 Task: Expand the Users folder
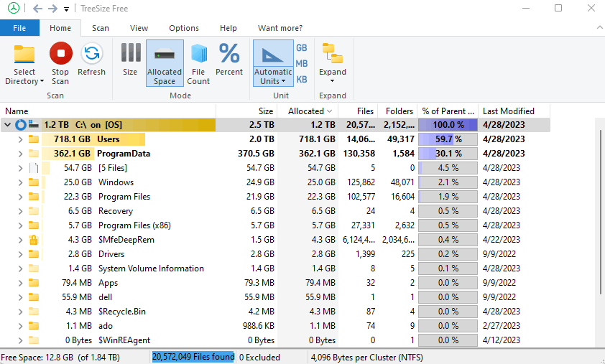[x=20, y=139]
